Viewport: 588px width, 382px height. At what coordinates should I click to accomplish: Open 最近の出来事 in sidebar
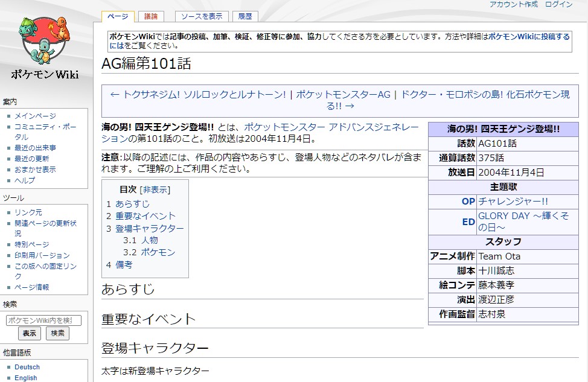pyautogui.click(x=35, y=148)
